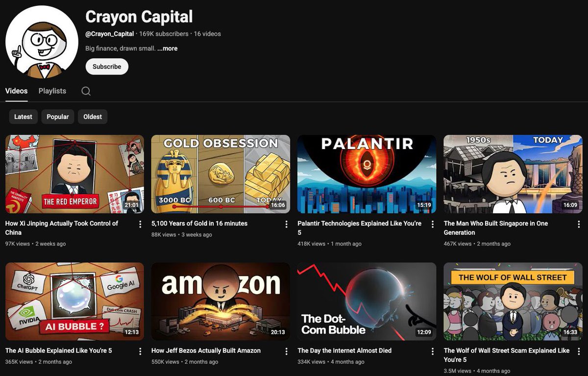This screenshot has height=376, width=588.
Task: Open the Dot-Com Bubble thumbnail
Action: (367, 301)
